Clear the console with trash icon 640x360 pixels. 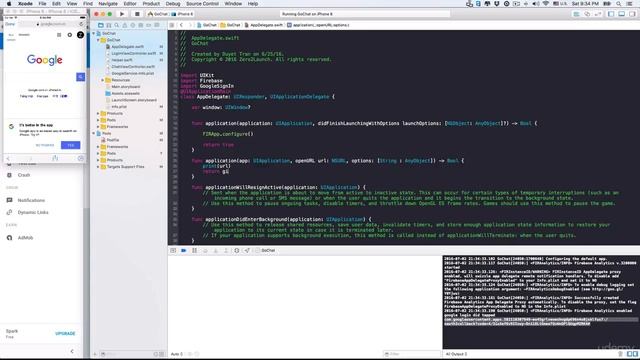point(620,354)
